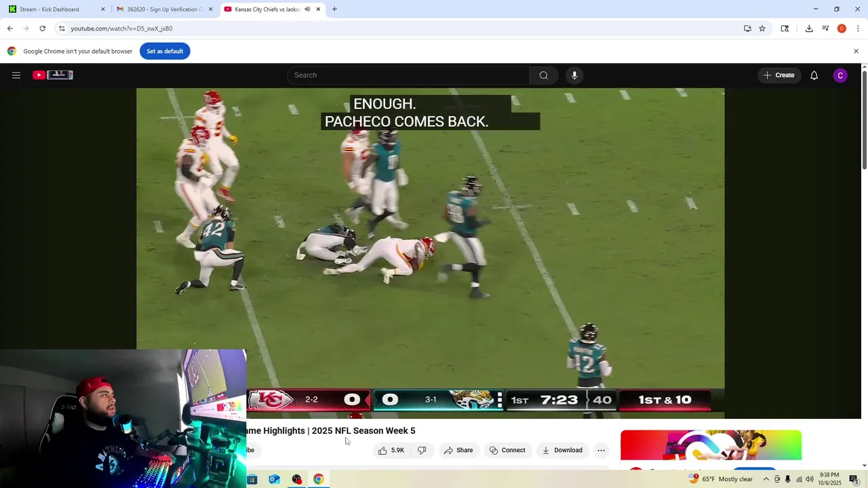This screenshot has height=488, width=868.
Task: Open the volume speaker tray icon
Action: click(x=810, y=479)
